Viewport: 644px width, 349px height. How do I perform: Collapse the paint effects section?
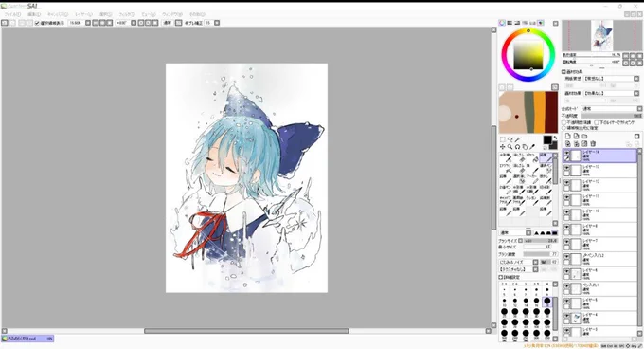(564, 71)
